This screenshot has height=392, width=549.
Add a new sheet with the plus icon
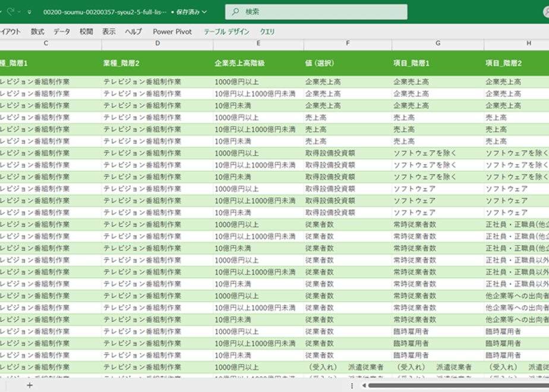point(30,385)
